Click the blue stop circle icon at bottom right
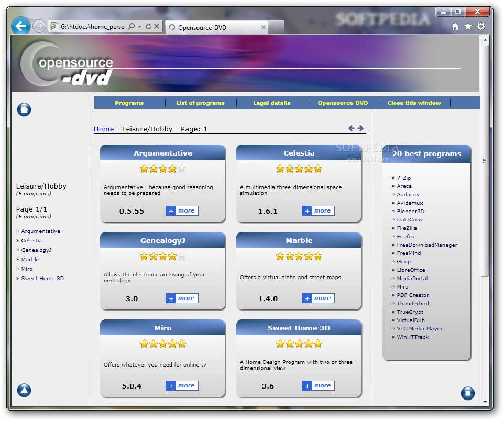 tap(468, 393)
